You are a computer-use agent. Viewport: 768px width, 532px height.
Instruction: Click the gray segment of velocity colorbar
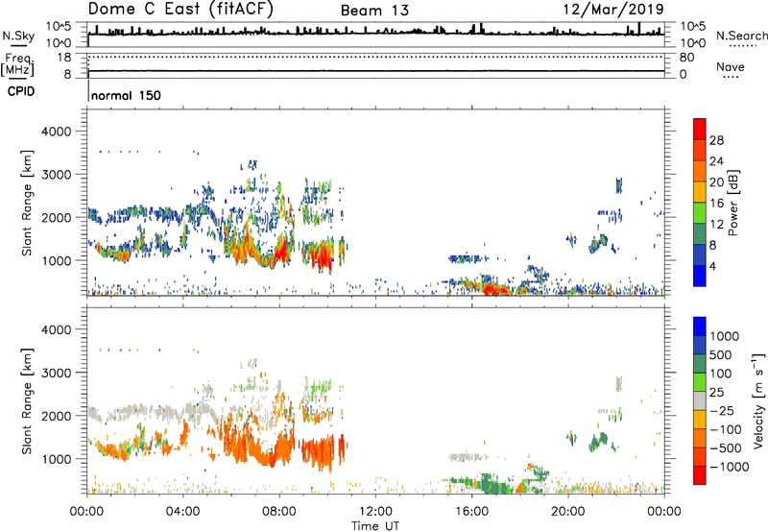coord(700,400)
